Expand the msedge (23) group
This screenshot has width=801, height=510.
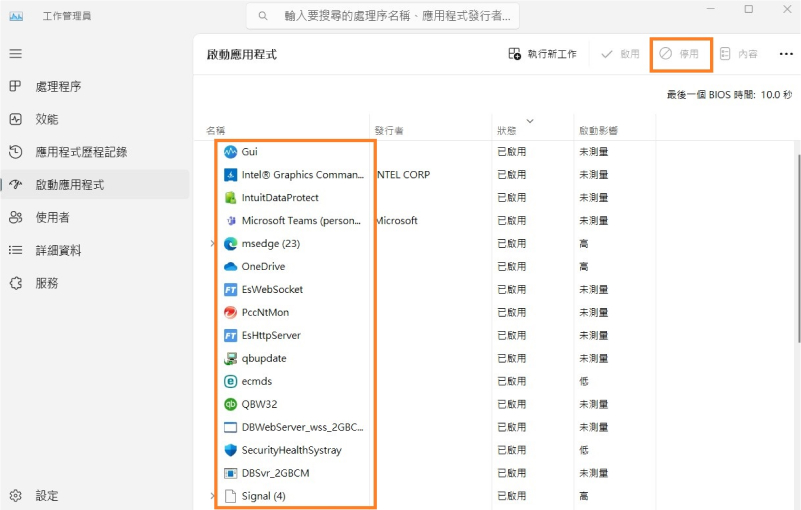tap(212, 243)
